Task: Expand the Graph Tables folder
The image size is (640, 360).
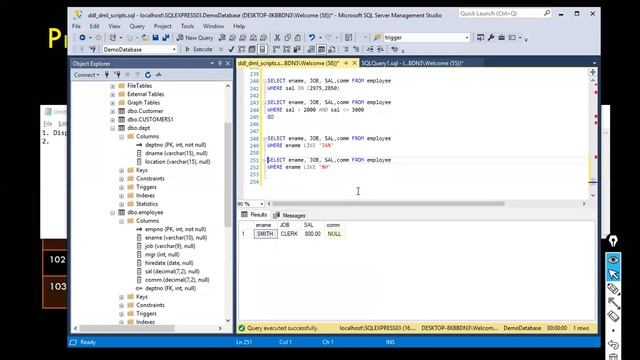Action: pos(113,103)
